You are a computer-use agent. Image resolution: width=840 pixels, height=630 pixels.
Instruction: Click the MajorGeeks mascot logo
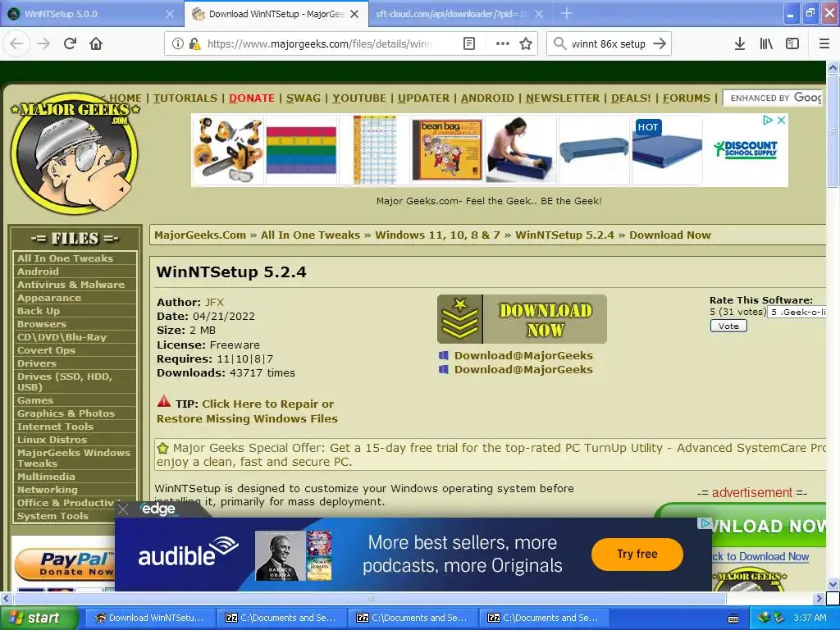click(x=75, y=153)
